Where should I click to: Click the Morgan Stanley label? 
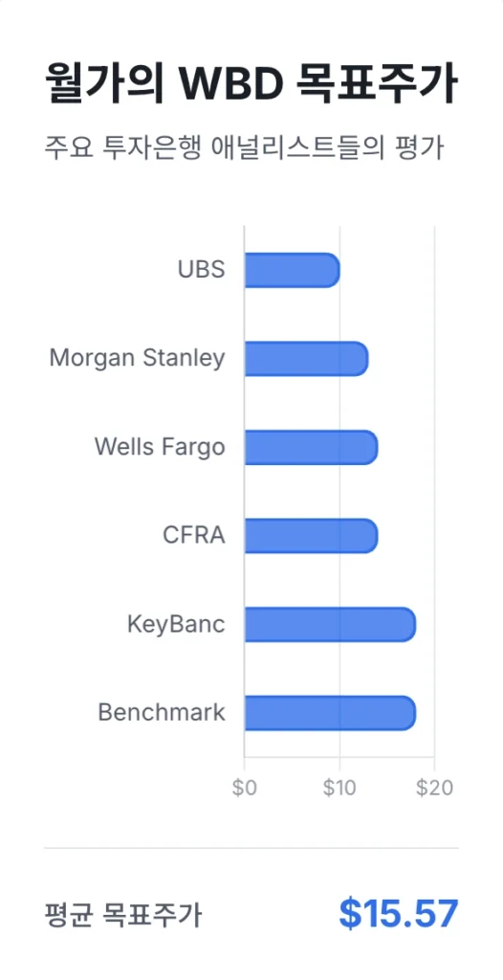click(x=137, y=359)
